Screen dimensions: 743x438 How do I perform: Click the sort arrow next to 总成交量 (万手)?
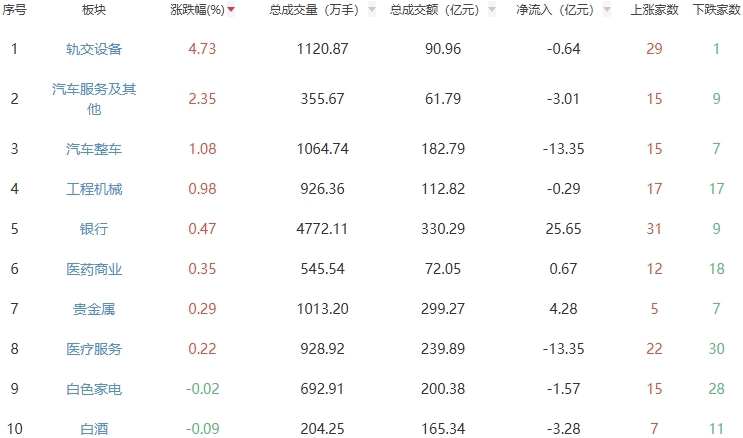tap(372, 10)
